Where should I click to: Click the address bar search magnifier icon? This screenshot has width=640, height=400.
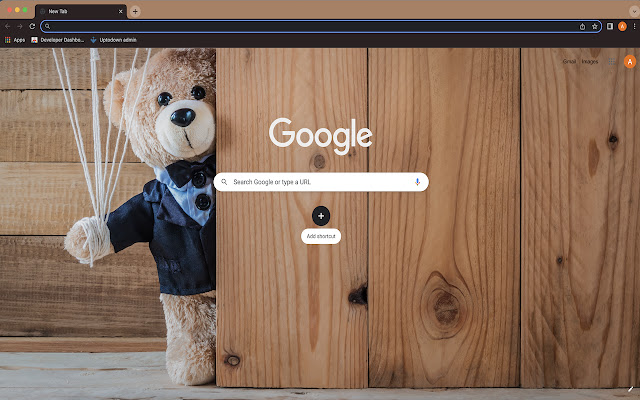click(x=47, y=27)
